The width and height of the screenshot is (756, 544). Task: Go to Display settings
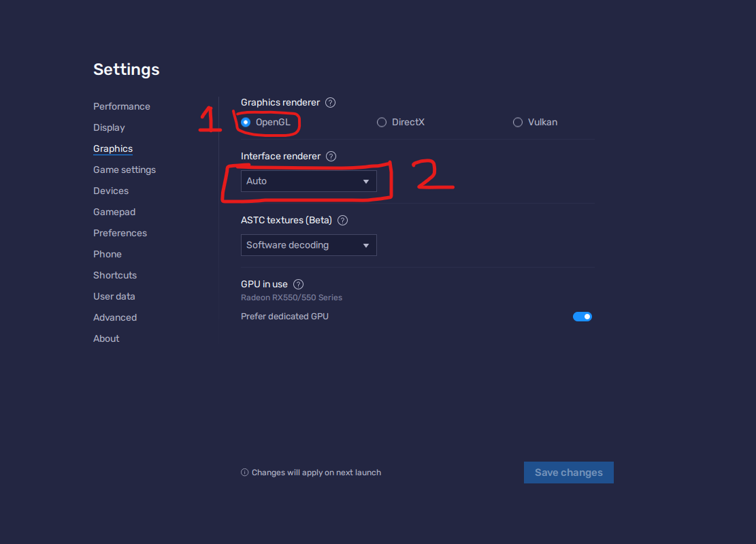(x=109, y=127)
